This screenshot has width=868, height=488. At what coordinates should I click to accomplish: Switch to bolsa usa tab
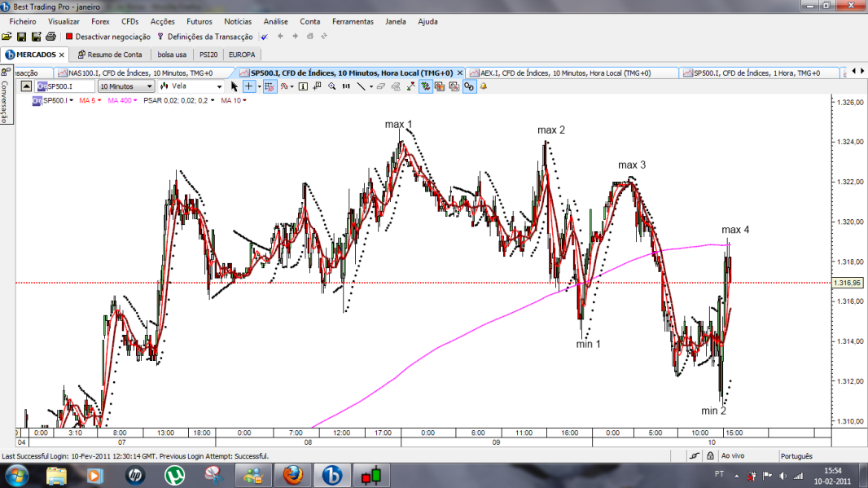coord(172,55)
